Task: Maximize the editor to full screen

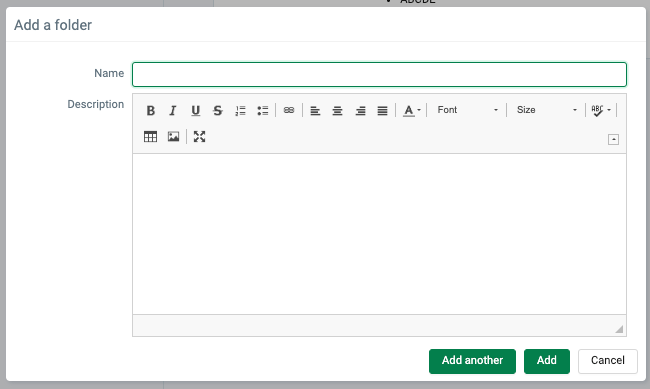Action: (x=199, y=136)
